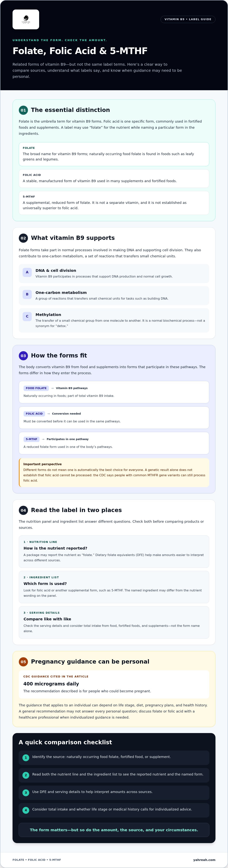Click checklist step 3 teal circle
This screenshot has height=868, width=228.
click(26, 793)
